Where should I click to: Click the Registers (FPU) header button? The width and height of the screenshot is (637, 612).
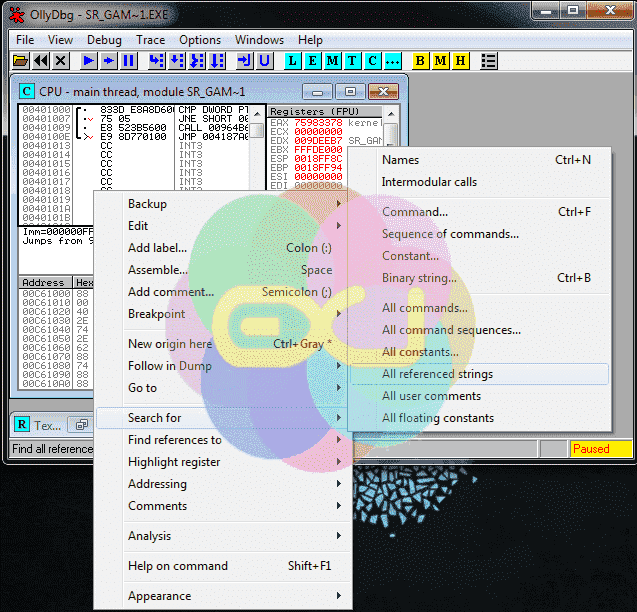click(325, 111)
